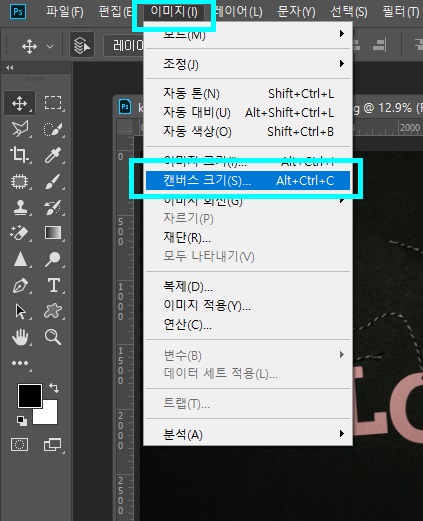Open the 필터(T) menu
Image resolution: width=423 pixels, height=521 pixels.
tap(400, 12)
